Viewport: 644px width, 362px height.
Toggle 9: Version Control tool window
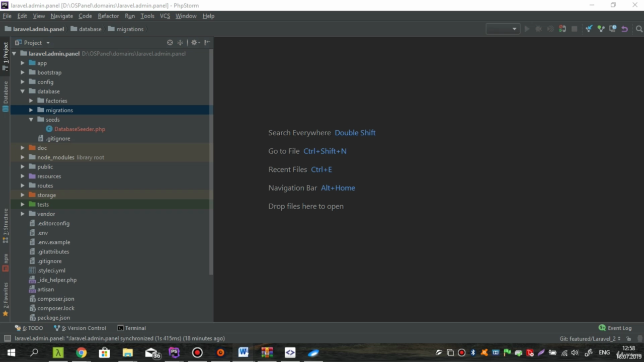[x=80, y=328]
